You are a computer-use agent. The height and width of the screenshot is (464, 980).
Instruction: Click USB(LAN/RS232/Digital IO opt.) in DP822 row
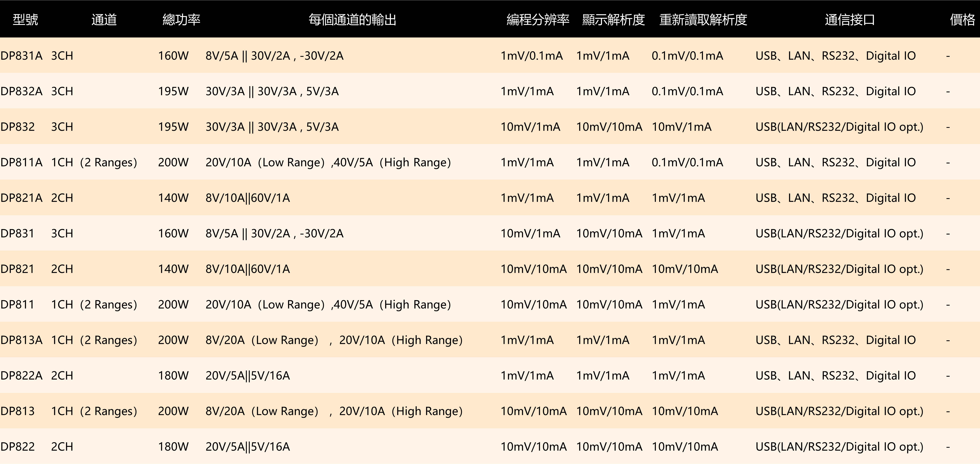[840, 446]
